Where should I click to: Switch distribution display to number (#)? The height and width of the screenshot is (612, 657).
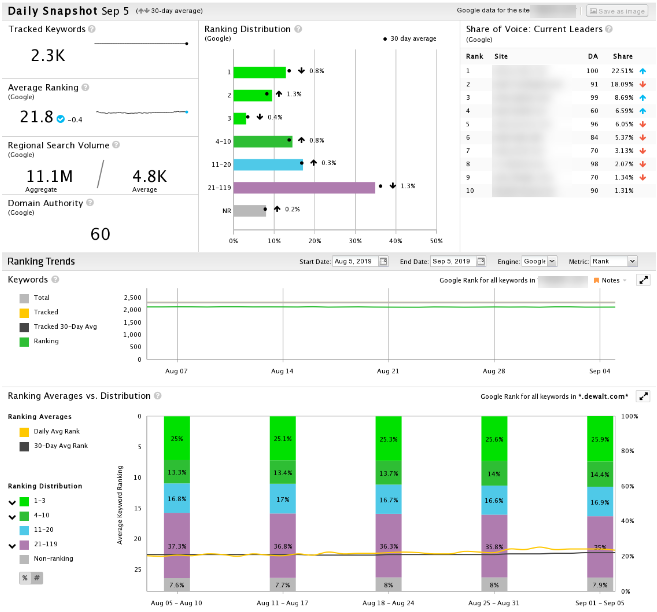(37, 578)
